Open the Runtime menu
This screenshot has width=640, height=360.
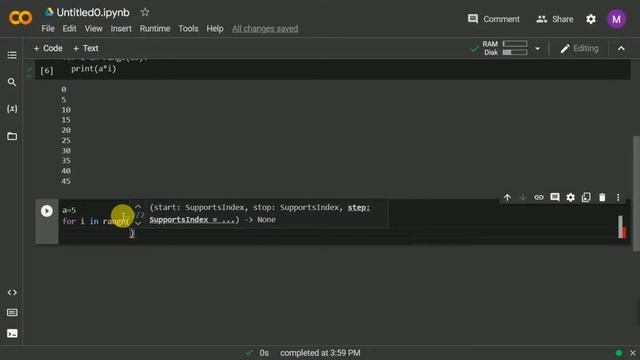click(x=155, y=29)
